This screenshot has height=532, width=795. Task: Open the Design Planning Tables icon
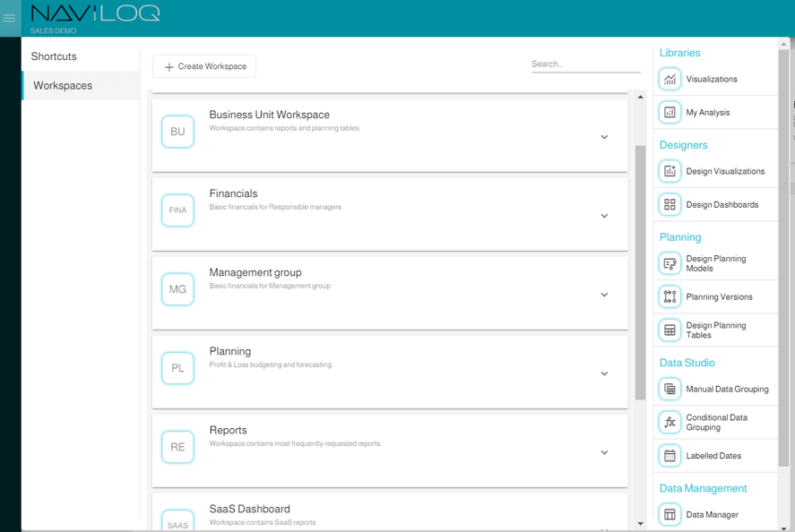click(670, 330)
